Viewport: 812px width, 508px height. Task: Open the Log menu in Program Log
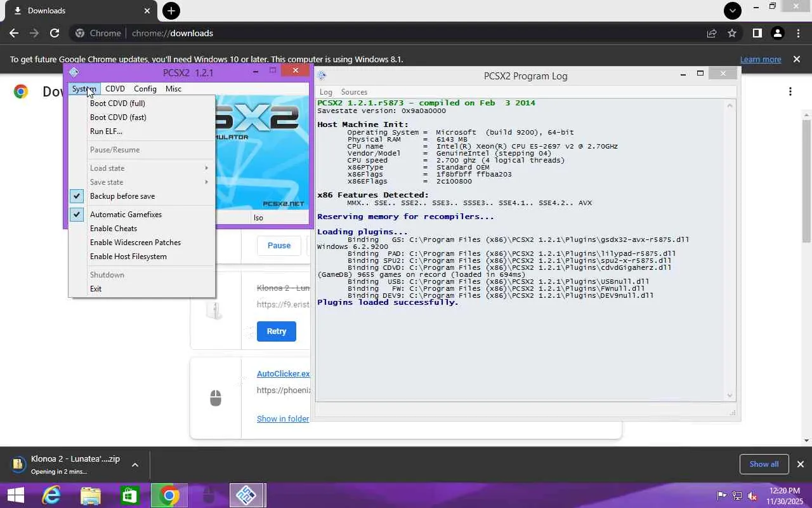[x=326, y=92]
